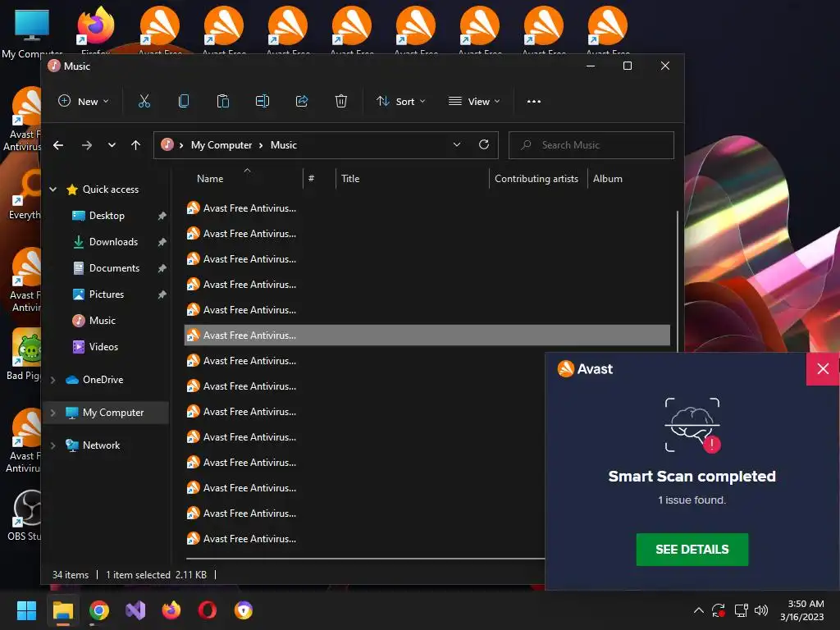Open the View dropdown menu
840x630 pixels.
click(475, 101)
